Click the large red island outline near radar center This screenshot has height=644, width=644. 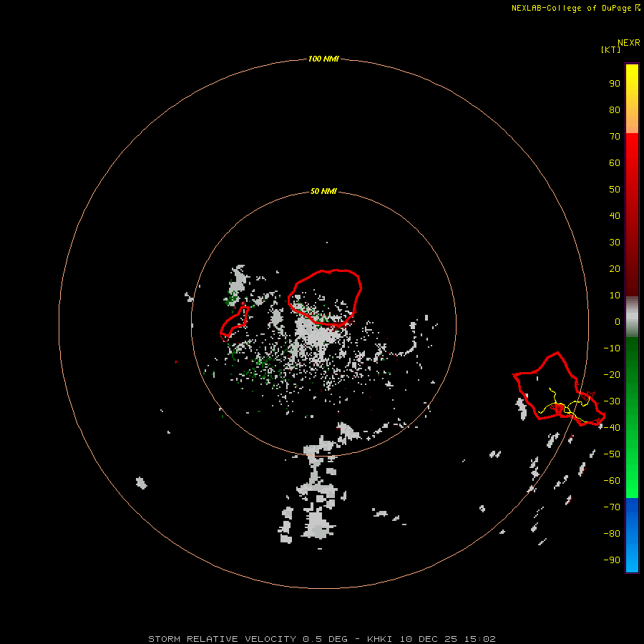324,298
